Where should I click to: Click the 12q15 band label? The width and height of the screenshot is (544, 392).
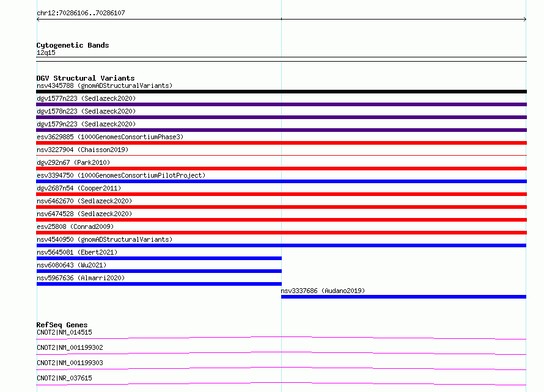46,53
